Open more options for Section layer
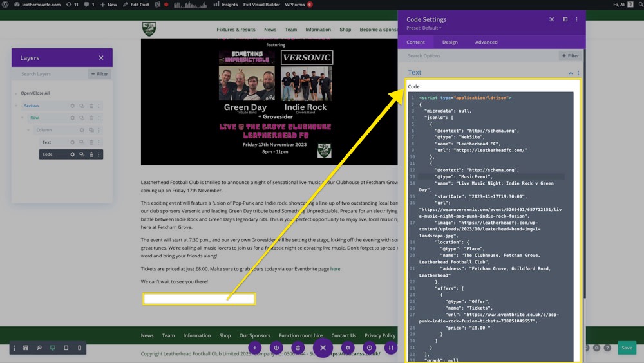 tap(99, 106)
